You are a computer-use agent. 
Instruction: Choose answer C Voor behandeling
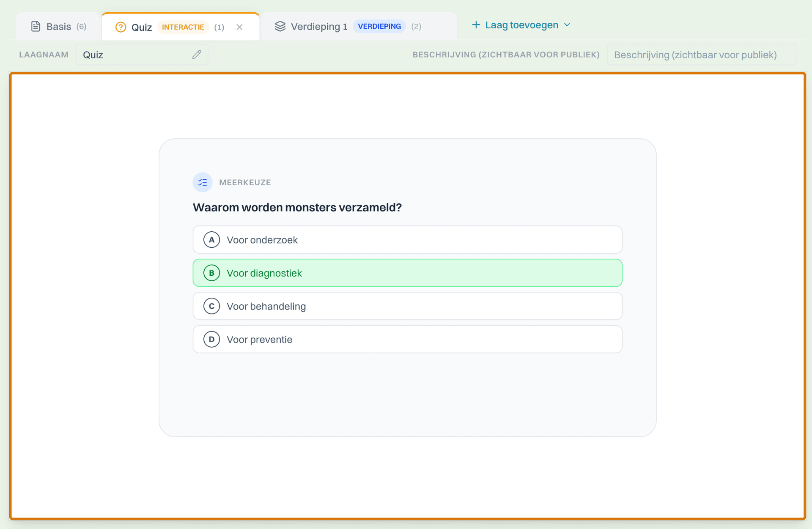[407, 306]
